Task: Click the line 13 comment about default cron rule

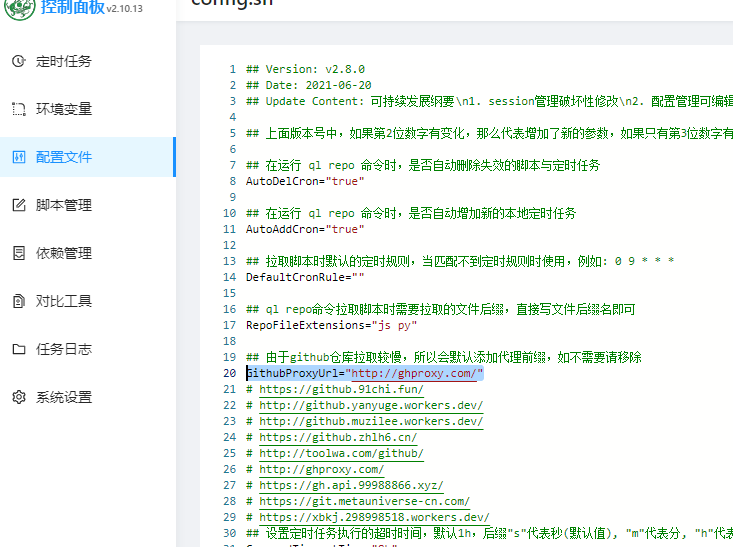Action: click(460, 261)
